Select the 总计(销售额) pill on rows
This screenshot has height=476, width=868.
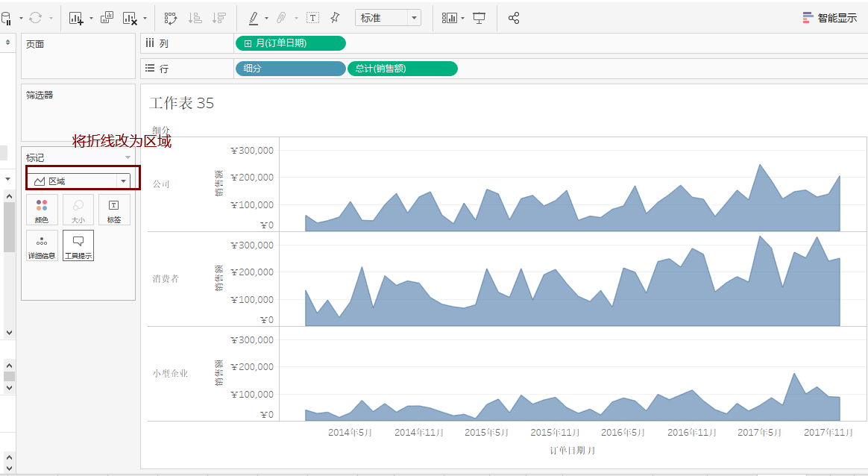(x=403, y=69)
